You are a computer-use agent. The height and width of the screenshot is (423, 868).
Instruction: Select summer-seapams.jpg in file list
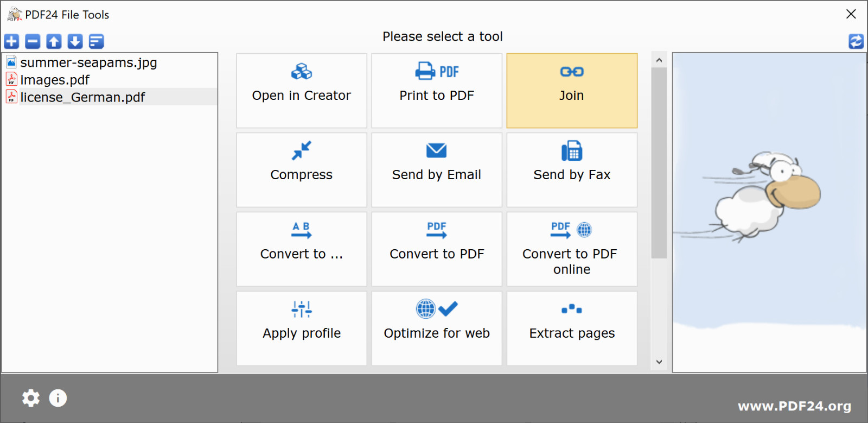click(x=110, y=62)
